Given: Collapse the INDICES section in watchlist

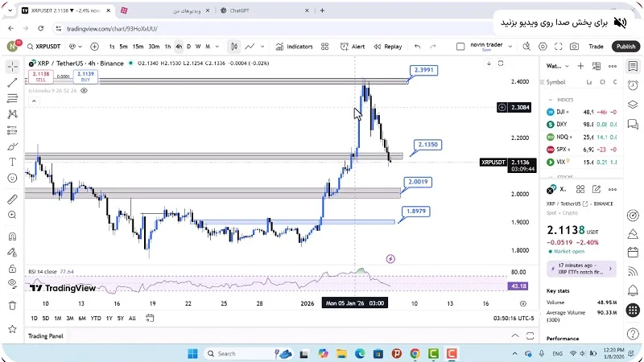Looking at the screenshot, I should pos(551,100).
